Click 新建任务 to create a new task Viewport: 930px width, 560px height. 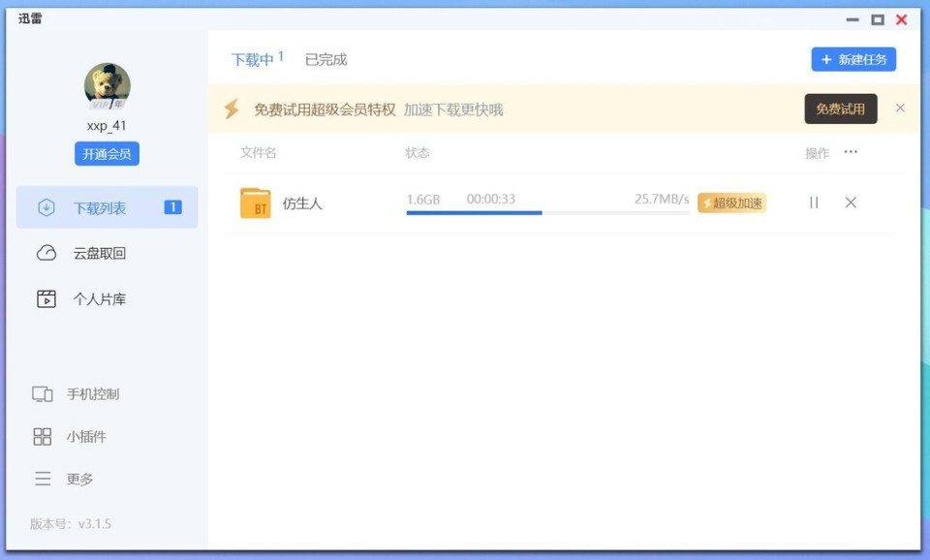pos(853,59)
